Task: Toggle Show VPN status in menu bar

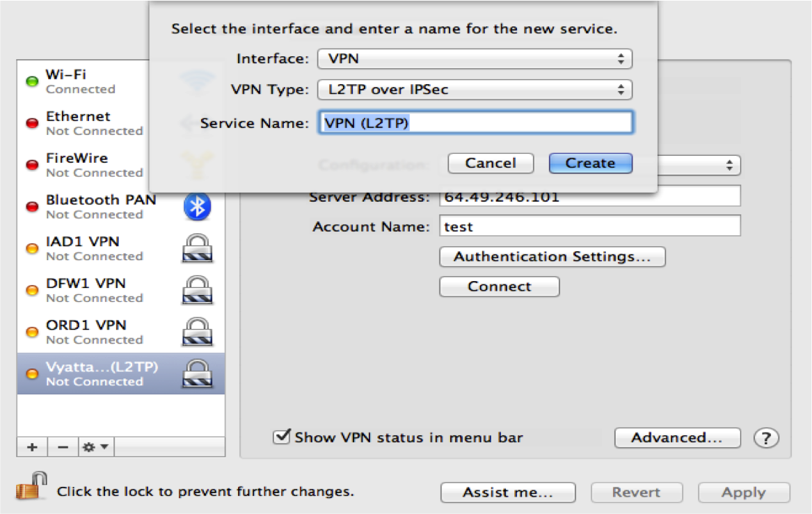Action: (282, 437)
